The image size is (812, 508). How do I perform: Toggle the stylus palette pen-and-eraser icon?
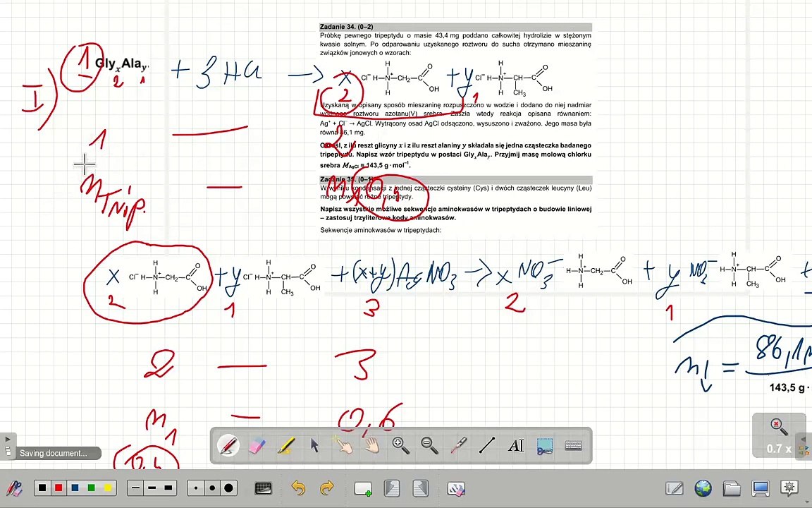pyautogui.click(x=14, y=488)
